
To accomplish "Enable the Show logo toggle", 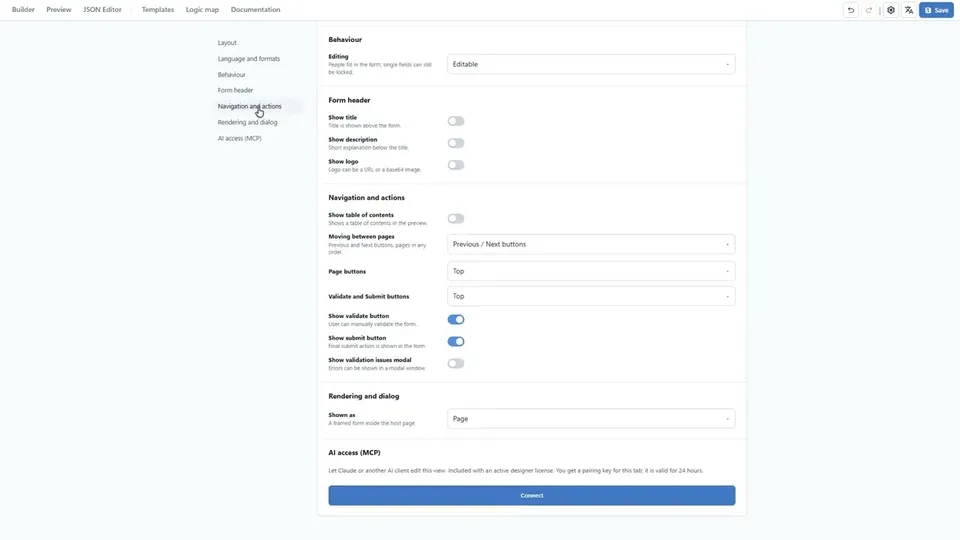I will [456, 165].
